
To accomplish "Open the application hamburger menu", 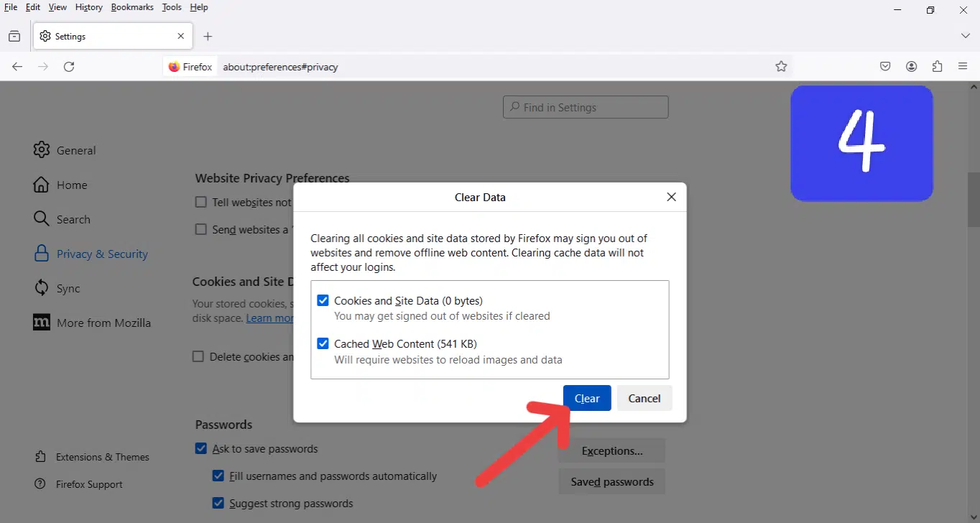I will [x=963, y=67].
